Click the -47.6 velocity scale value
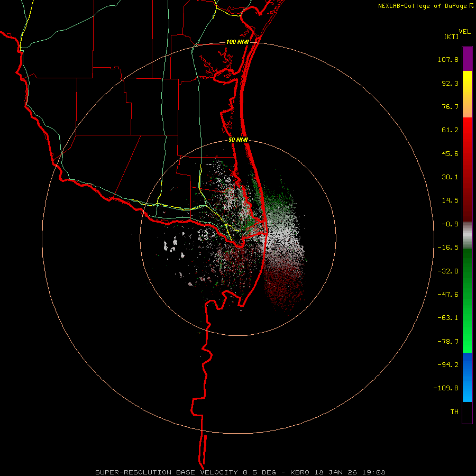The width and height of the screenshot is (476, 476). point(448,295)
